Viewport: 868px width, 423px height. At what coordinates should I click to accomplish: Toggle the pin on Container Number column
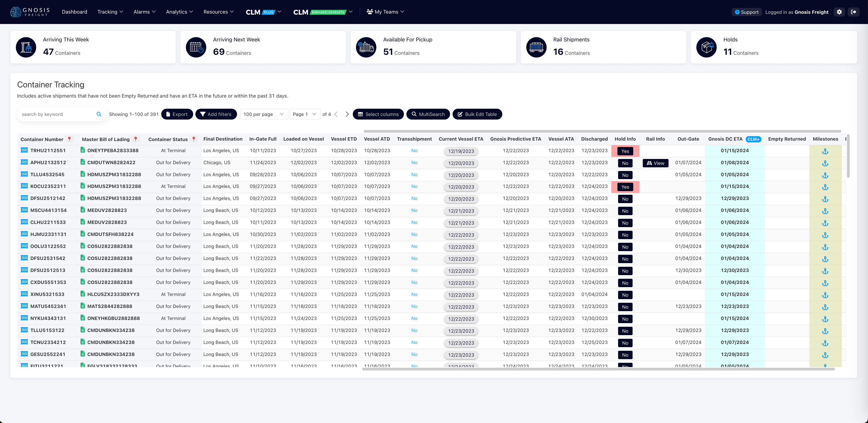pyautogui.click(x=69, y=139)
